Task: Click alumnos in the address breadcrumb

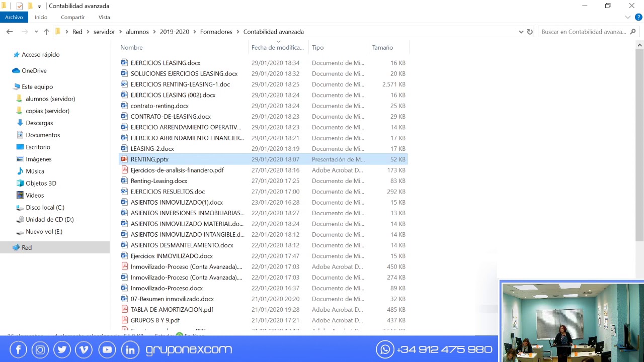Action: point(137,32)
